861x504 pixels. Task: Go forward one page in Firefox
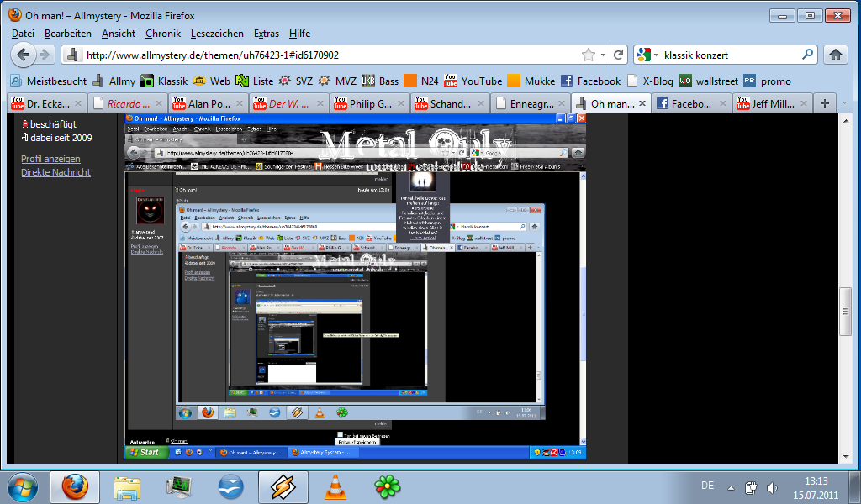pos(45,55)
